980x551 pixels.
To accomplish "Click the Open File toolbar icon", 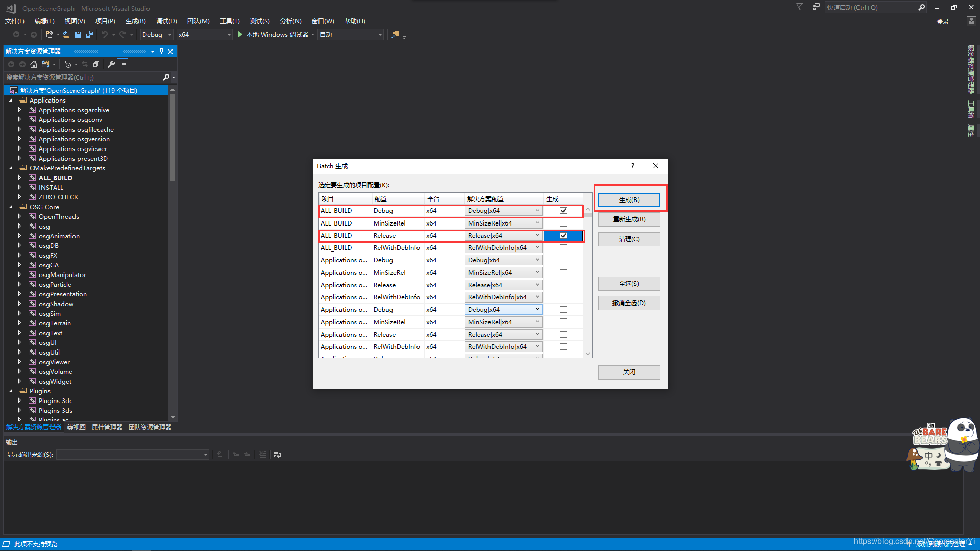I will click(67, 35).
